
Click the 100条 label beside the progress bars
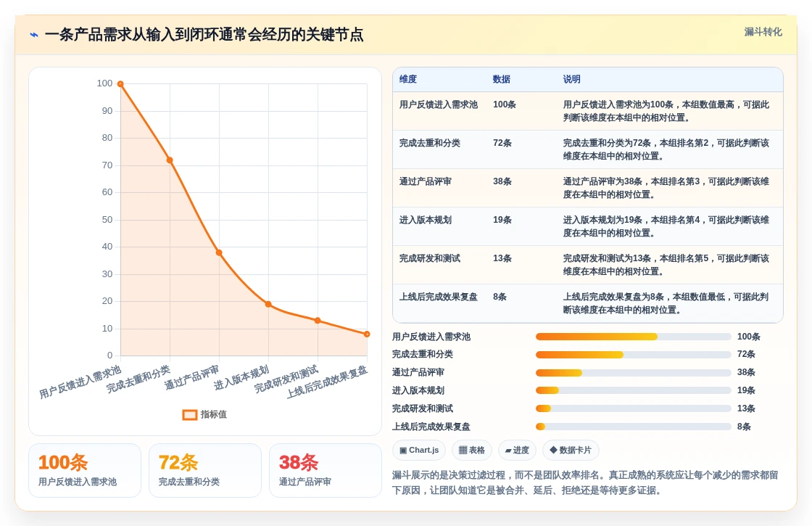pos(749,337)
